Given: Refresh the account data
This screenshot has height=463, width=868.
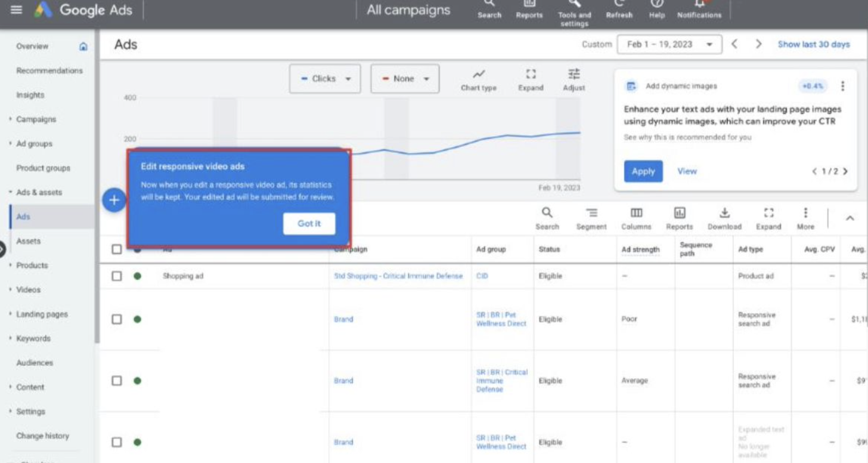Looking at the screenshot, I should click(x=619, y=9).
